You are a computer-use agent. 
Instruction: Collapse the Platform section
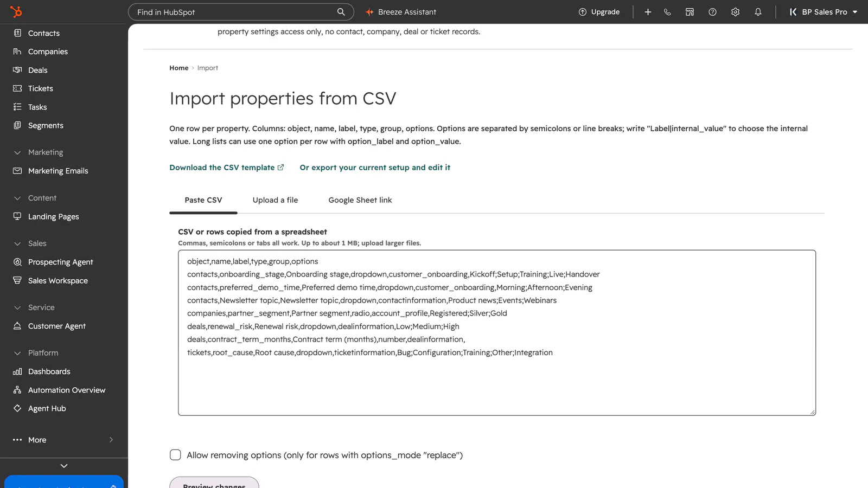pos(17,353)
